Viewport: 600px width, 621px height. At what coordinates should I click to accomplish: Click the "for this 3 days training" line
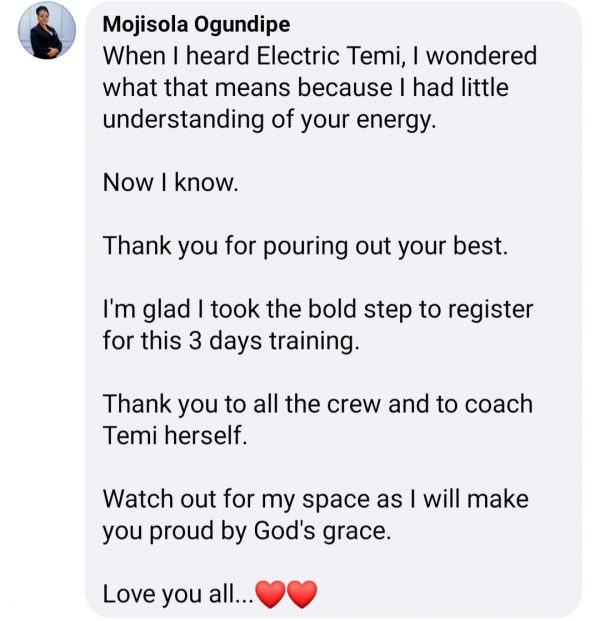click(231, 341)
